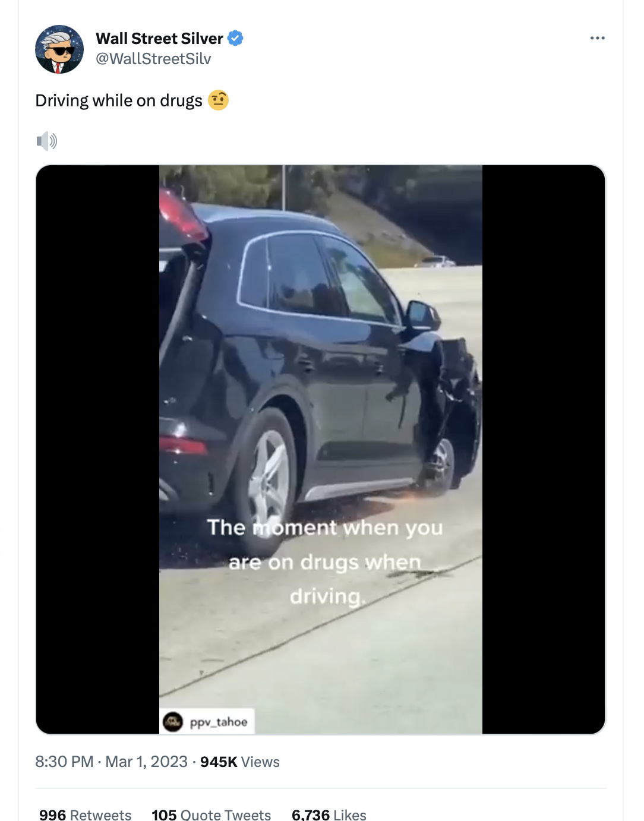The height and width of the screenshot is (821, 644).
Task: Open the @WallStreetSilv handle link
Action: pyautogui.click(x=153, y=59)
